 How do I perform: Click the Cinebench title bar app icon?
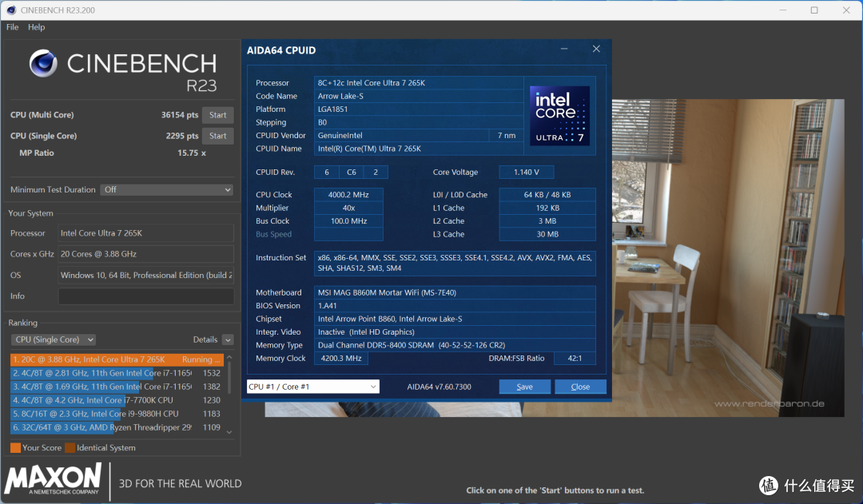(10, 10)
